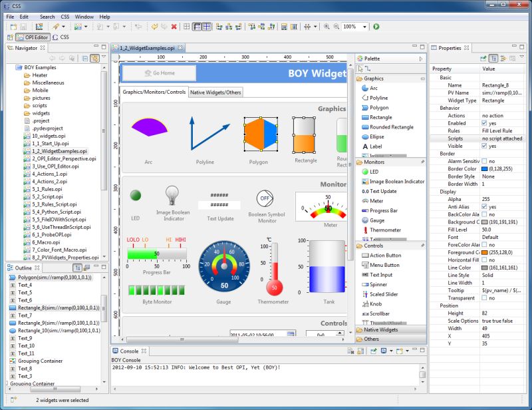Select the Scaled Slider widget in Controls

click(381, 294)
